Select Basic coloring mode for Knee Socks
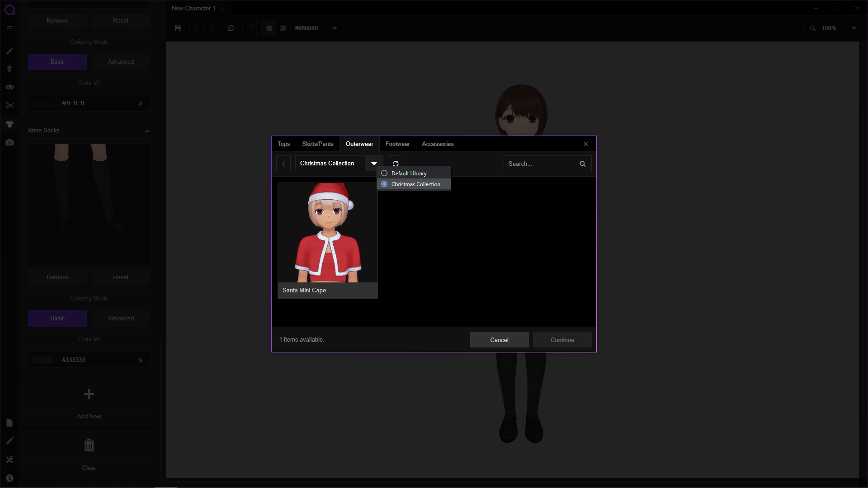The image size is (868, 488). coord(57,318)
